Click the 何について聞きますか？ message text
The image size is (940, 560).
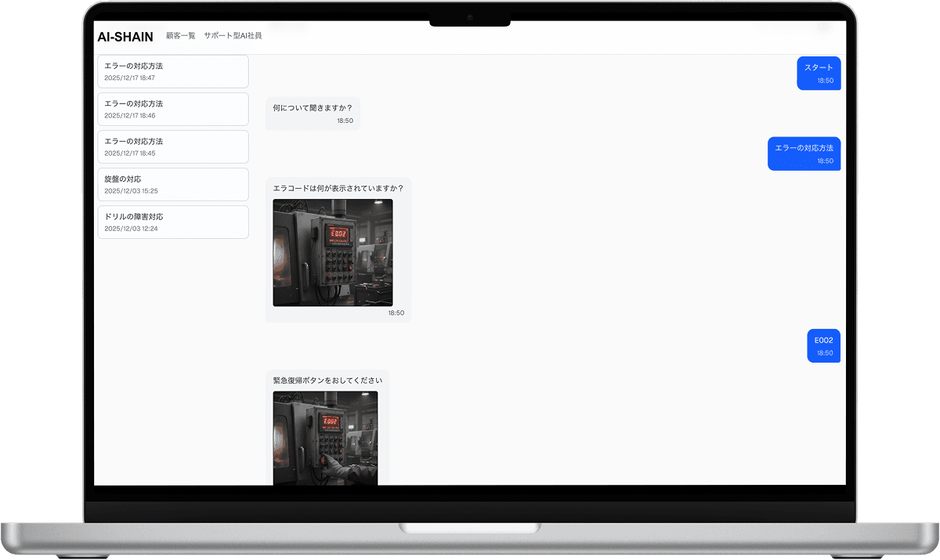click(x=313, y=107)
